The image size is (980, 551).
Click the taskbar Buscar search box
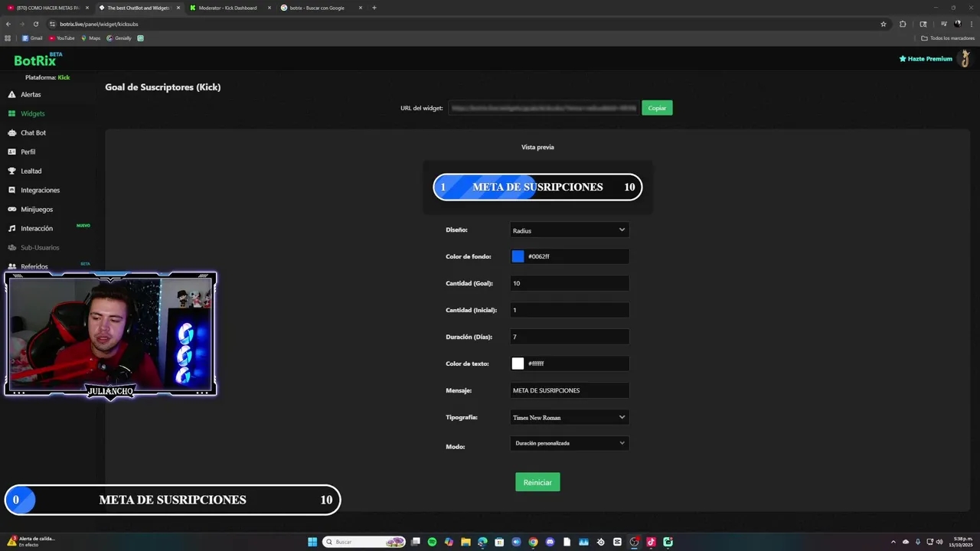(363, 542)
